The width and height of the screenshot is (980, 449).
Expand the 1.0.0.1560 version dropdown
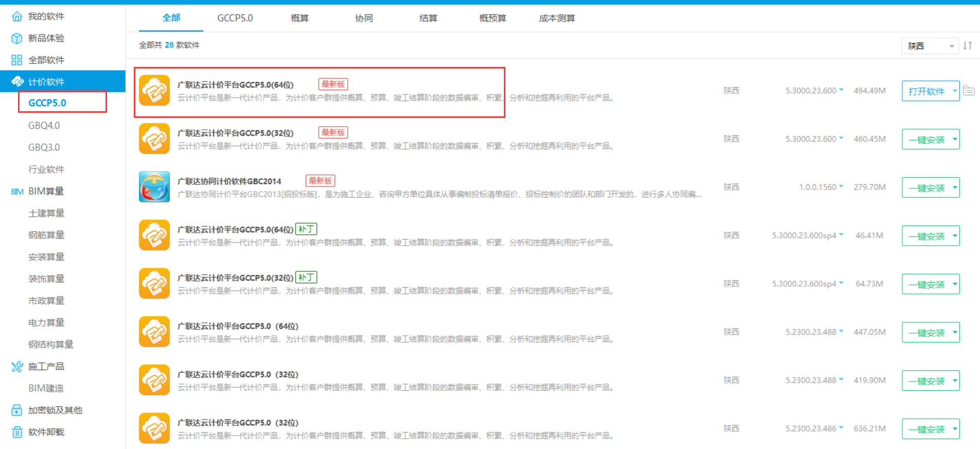(x=841, y=186)
